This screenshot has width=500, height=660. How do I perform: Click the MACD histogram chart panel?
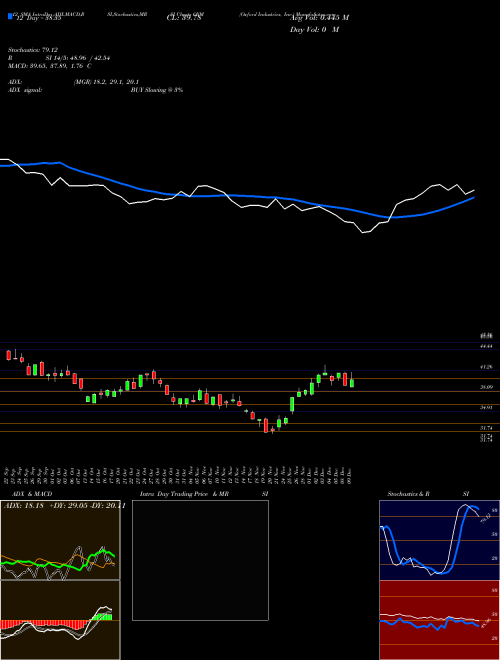point(60,620)
